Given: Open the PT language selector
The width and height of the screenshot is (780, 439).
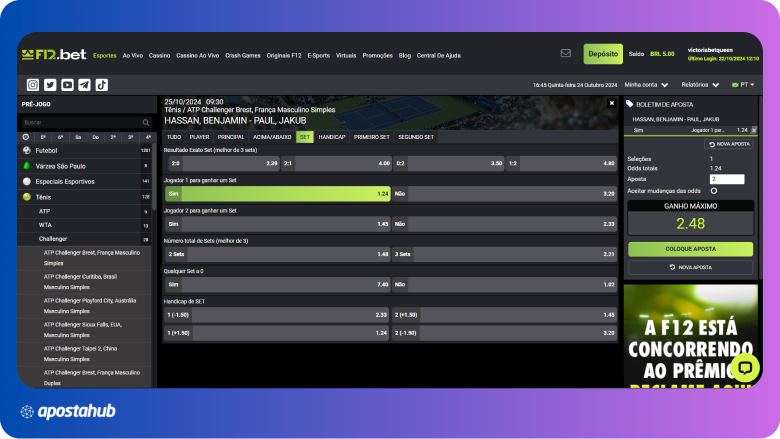Looking at the screenshot, I should click(x=743, y=85).
